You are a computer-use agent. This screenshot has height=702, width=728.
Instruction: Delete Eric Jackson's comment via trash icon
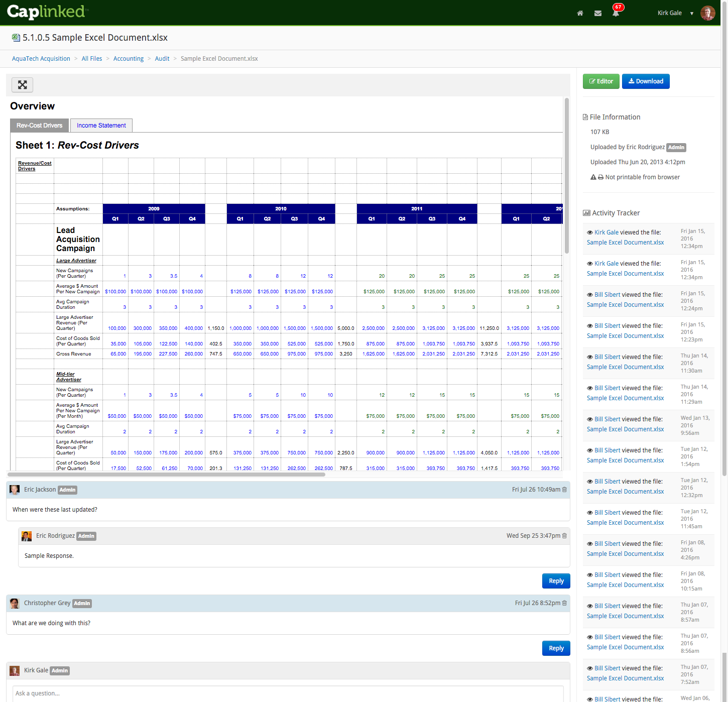(564, 490)
